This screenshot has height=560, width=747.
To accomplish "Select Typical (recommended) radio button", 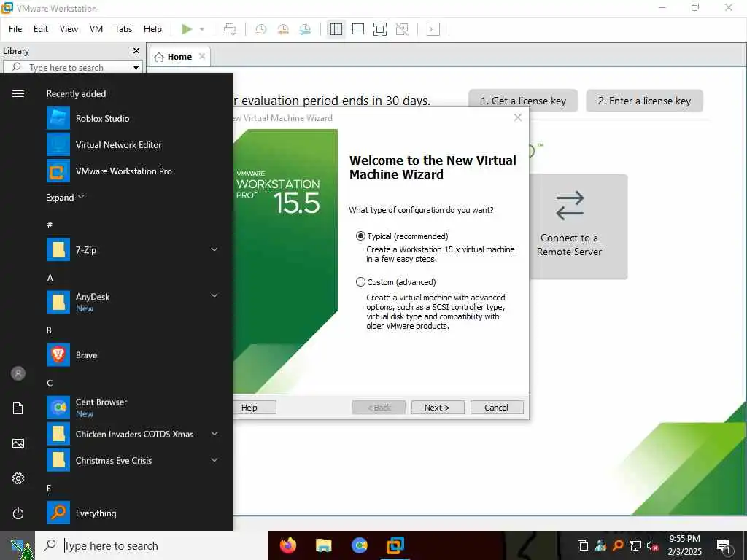I will click(x=360, y=236).
